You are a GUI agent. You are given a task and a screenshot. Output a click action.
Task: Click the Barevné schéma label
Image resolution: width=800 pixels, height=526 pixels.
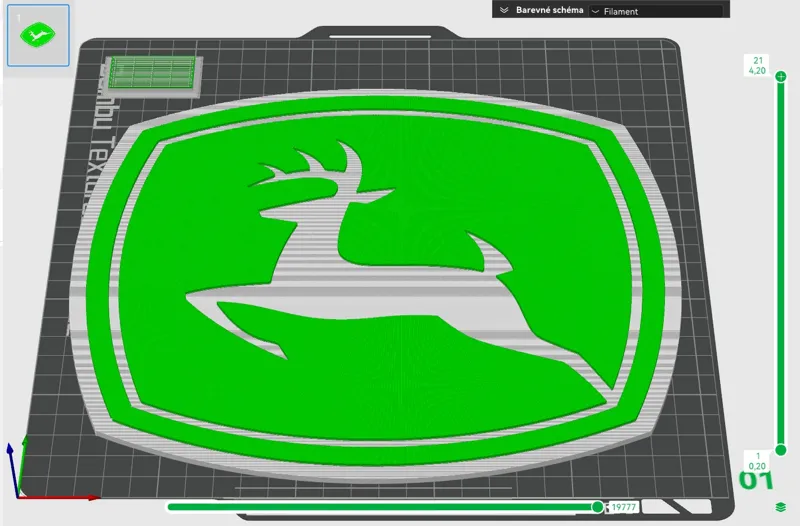549,10
